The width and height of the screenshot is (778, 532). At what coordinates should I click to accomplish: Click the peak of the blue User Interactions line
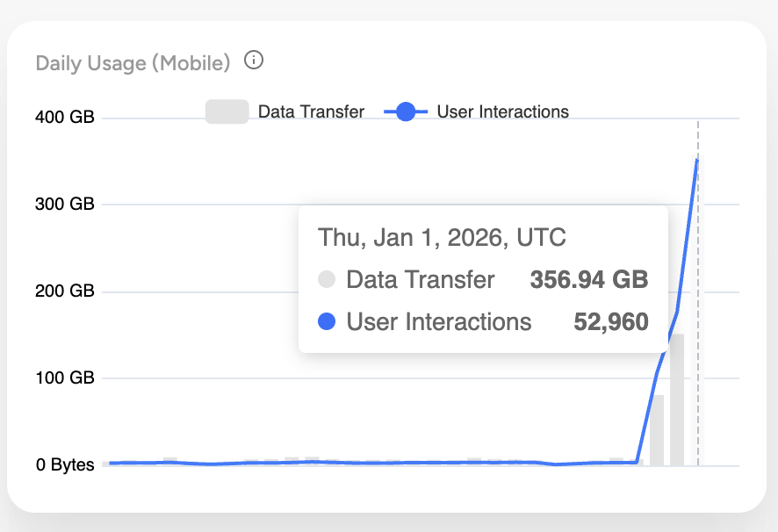pos(697,160)
